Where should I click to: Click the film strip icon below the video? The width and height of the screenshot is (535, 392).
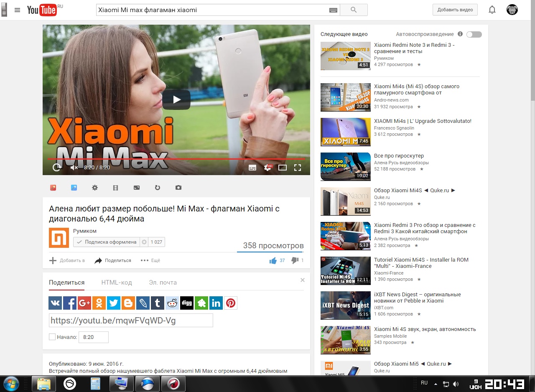pos(116,188)
